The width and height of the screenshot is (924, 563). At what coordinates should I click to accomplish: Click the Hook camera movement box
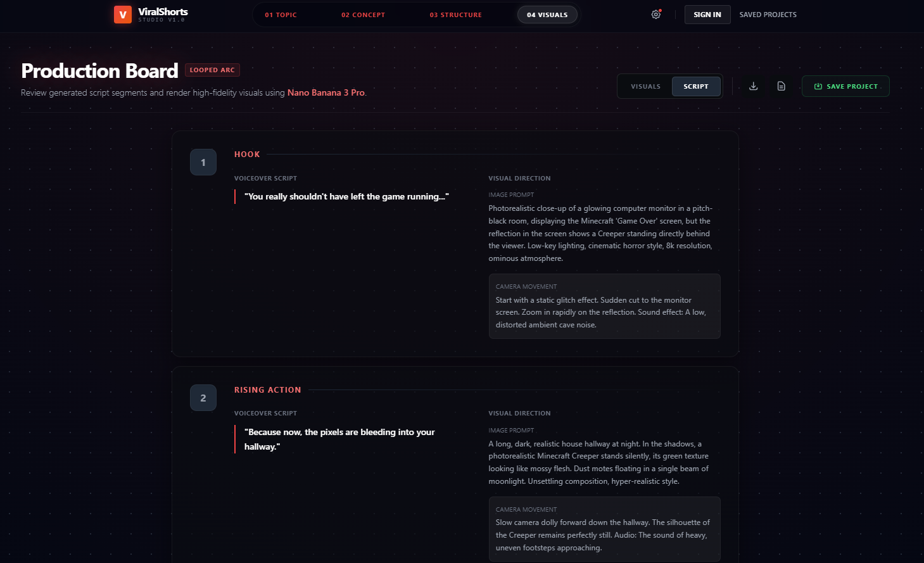(x=604, y=306)
